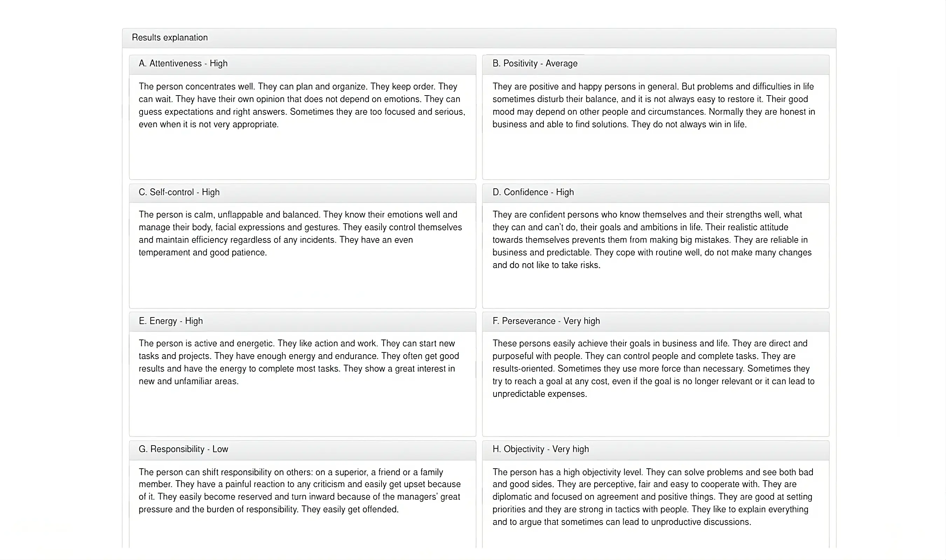
Task: Click the Responsibility explanation paragraph
Action: (300, 491)
